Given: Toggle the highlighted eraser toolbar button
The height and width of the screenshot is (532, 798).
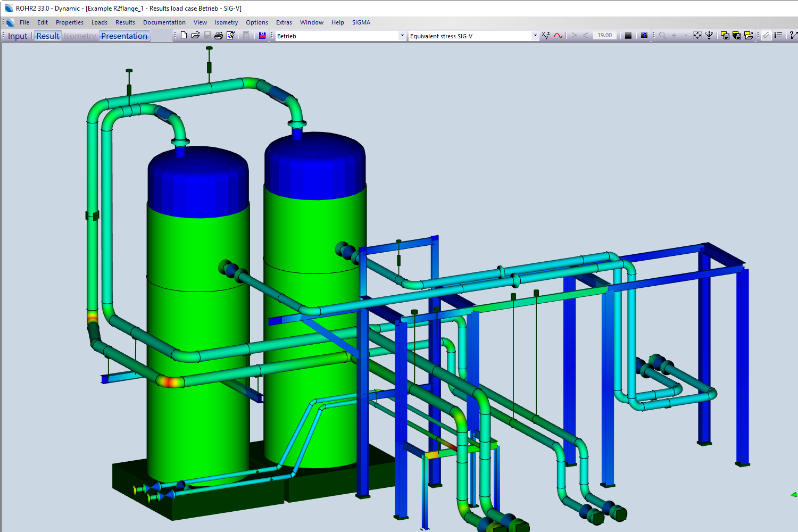Looking at the screenshot, I should pos(766,36).
